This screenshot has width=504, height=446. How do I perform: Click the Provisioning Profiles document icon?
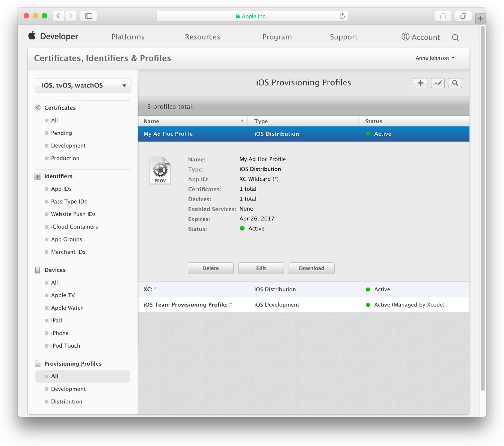pyautogui.click(x=38, y=364)
